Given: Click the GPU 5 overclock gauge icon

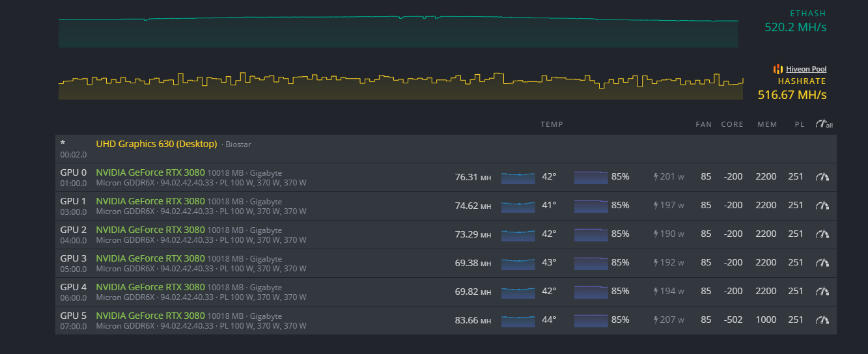Looking at the screenshot, I should tap(823, 320).
